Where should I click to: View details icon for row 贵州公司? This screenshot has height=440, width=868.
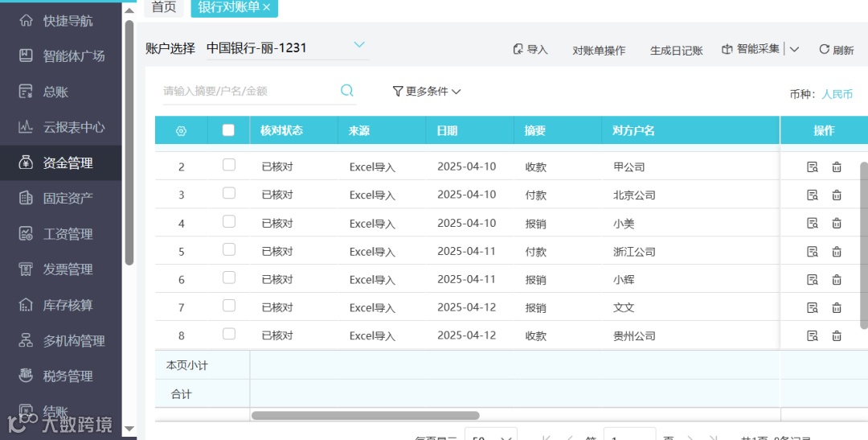tap(812, 335)
